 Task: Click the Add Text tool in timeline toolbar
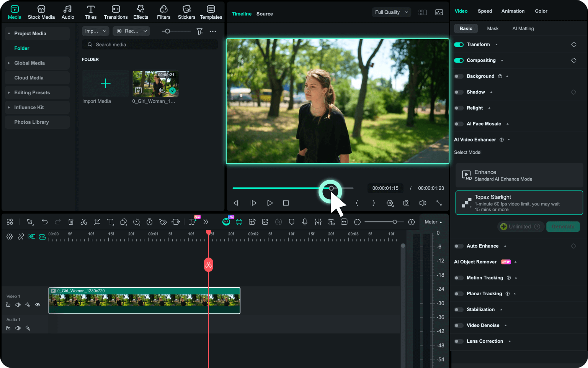[110, 222]
